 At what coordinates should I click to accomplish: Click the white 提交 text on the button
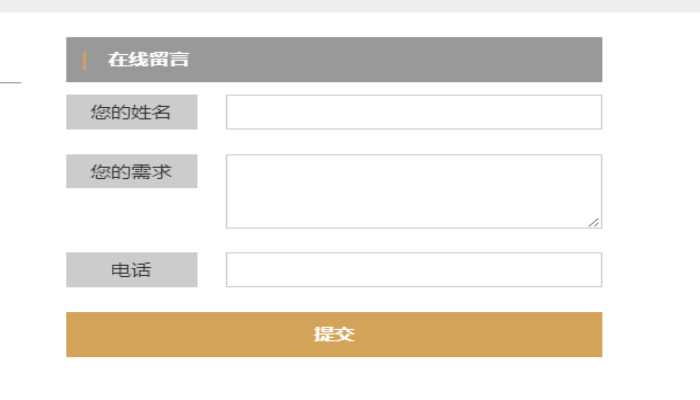pyautogui.click(x=334, y=334)
